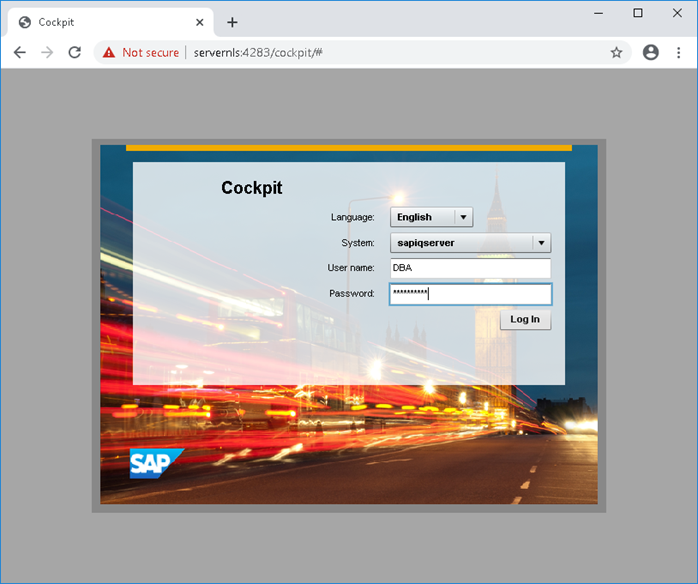698x584 pixels.
Task: Open the System dropdown showing sapiqserver
Action: click(x=471, y=243)
